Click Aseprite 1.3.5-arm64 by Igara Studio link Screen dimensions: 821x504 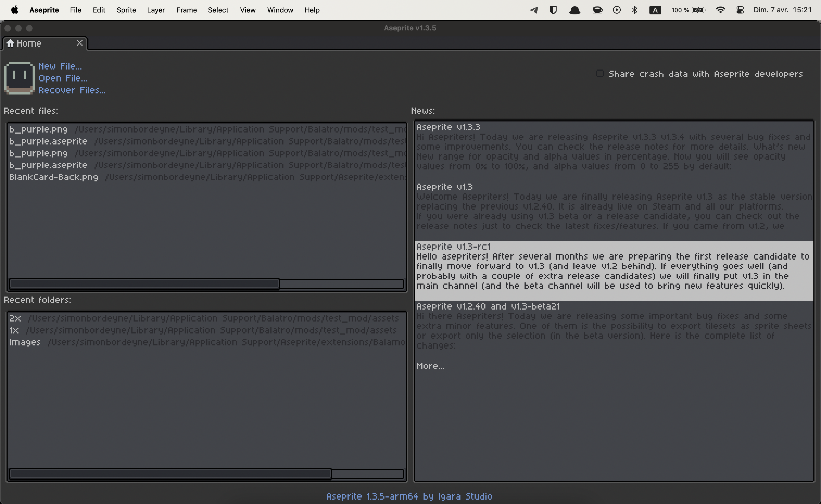tap(409, 496)
